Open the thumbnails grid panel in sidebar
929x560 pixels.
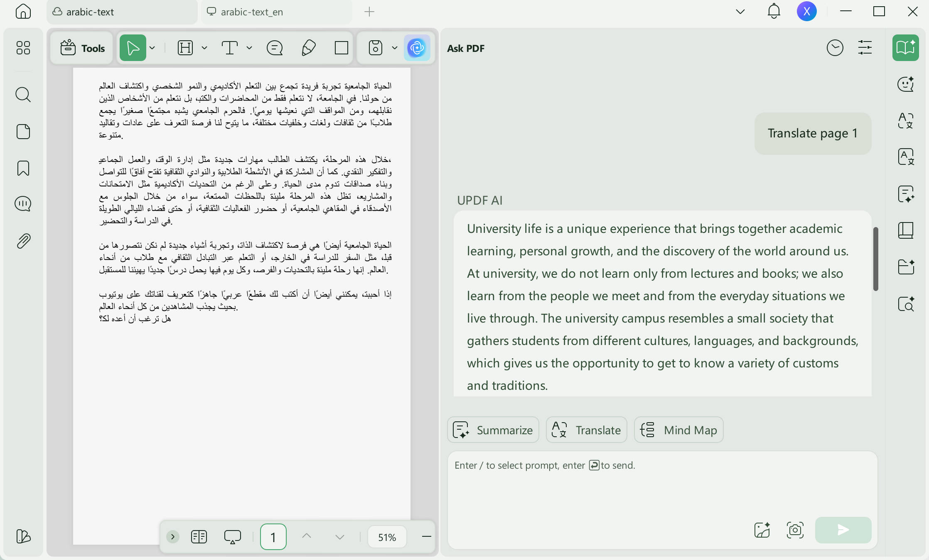pyautogui.click(x=23, y=48)
